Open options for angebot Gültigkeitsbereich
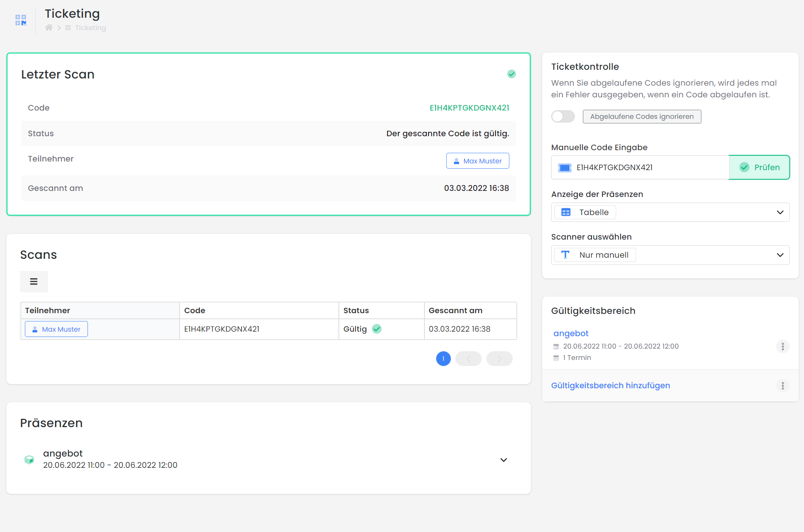Screen dimensions: 804x532 pyautogui.click(x=782, y=346)
